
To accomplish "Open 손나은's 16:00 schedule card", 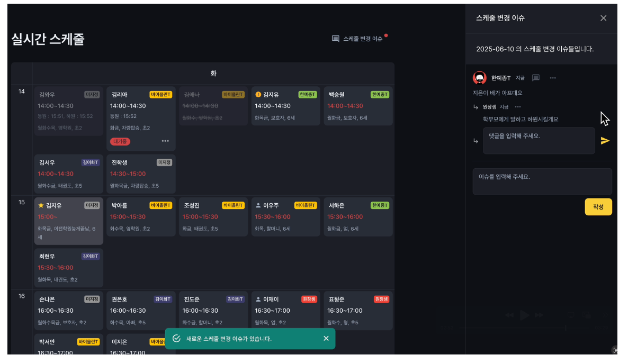I will (x=68, y=311).
